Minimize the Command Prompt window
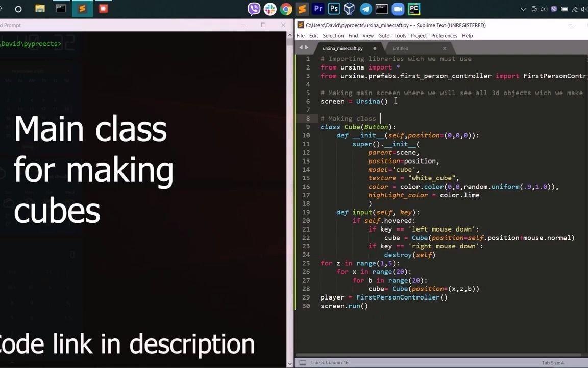Image resolution: width=588 pixels, height=368 pixels. tap(243, 25)
